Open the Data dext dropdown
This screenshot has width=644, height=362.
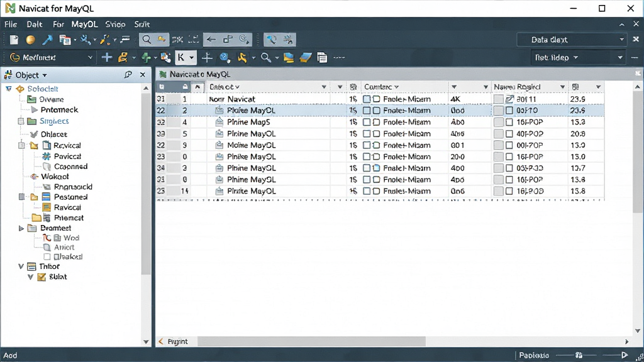571,40
